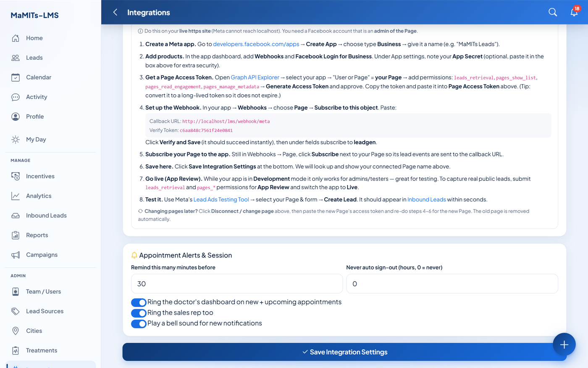Open search with the magnifier icon
Viewport: 588px width, 368px height.
coord(553,12)
